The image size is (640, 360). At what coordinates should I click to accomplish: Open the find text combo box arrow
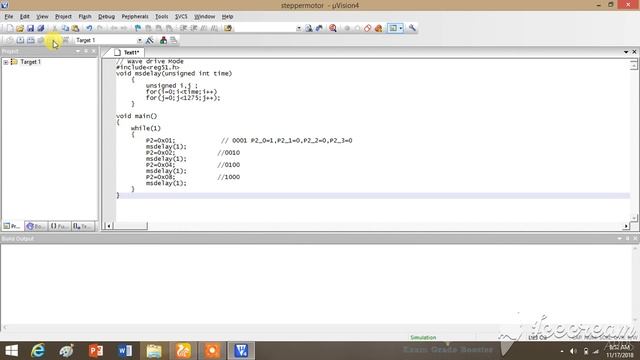(x=298, y=28)
